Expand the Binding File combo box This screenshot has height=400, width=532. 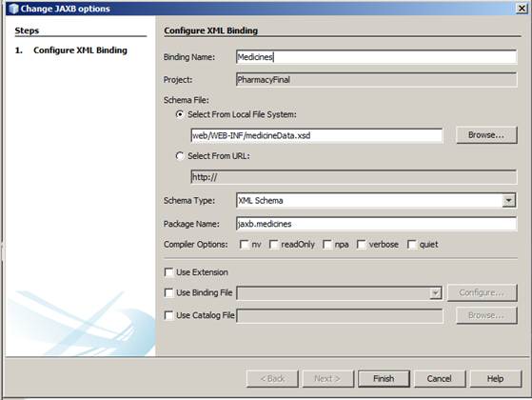[435, 292]
